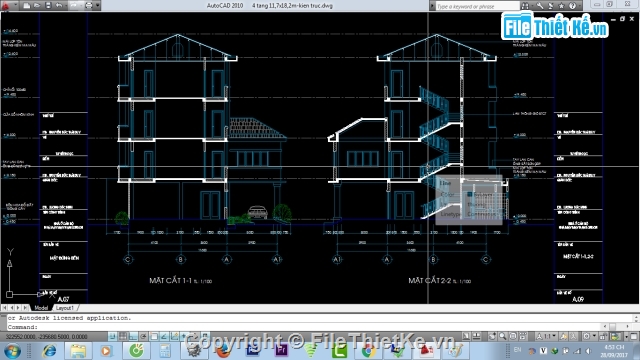Open the Windows Start button

(12, 351)
